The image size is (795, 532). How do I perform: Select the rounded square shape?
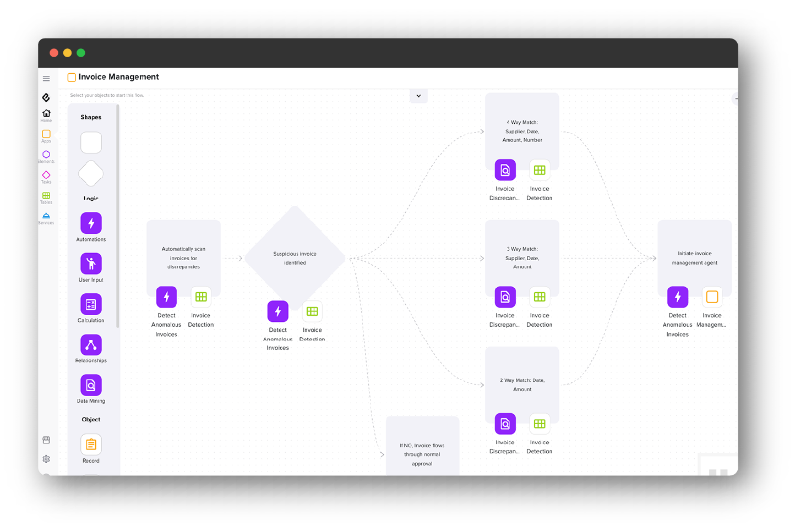(91, 142)
